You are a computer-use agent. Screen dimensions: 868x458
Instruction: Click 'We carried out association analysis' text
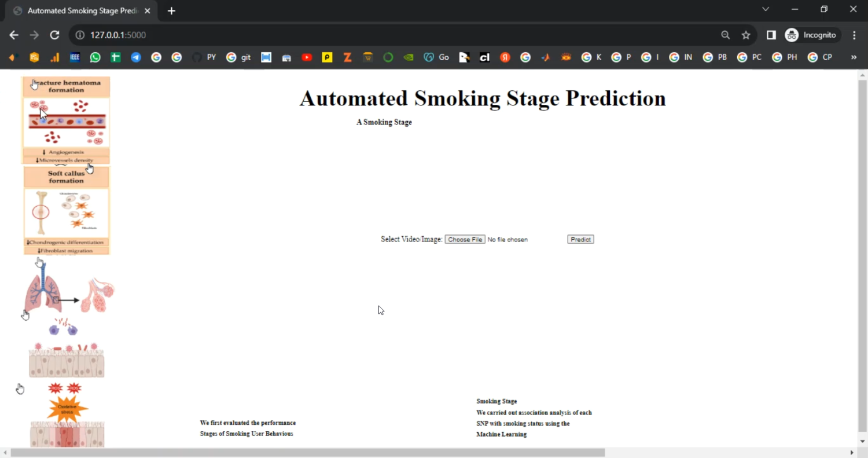(x=534, y=412)
